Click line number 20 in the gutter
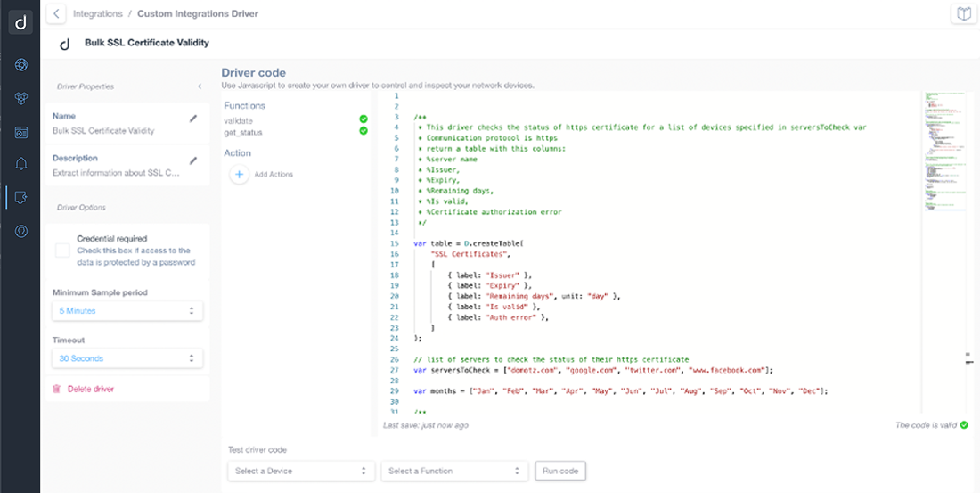This screenshot has height=493, width=980. pos(394,296)
